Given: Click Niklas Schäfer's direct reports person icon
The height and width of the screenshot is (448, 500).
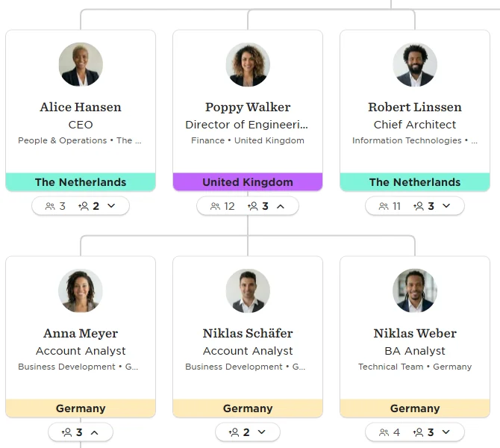Looking at the screenshot, I should [234, 432].
